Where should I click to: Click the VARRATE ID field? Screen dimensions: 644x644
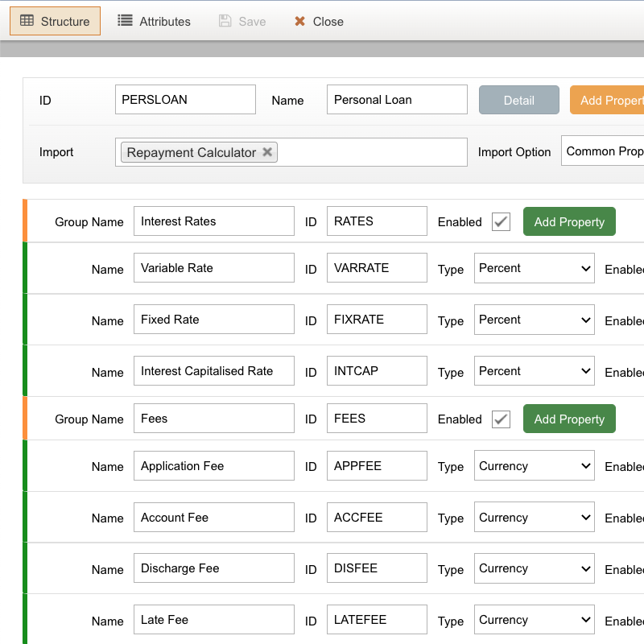pos(377,268)
